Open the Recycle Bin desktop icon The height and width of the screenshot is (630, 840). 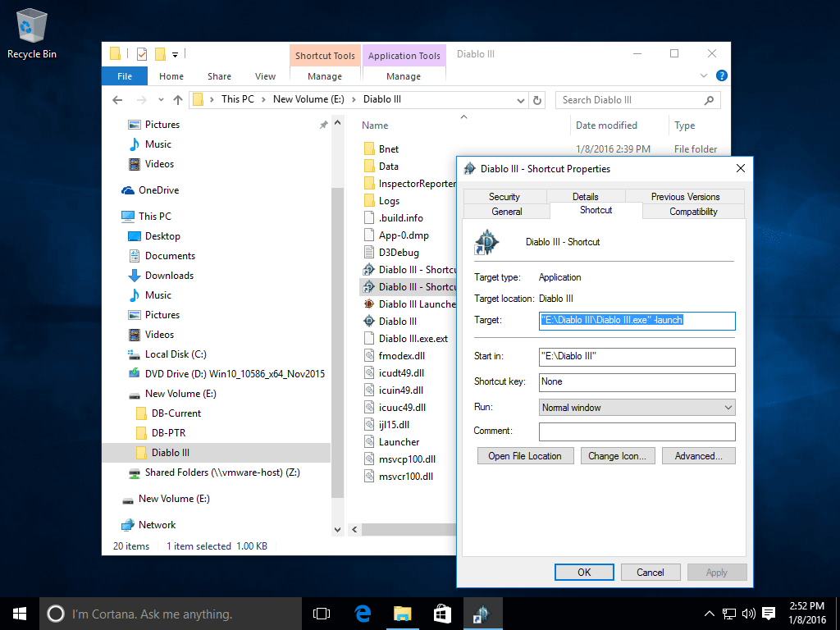point(32,33)
